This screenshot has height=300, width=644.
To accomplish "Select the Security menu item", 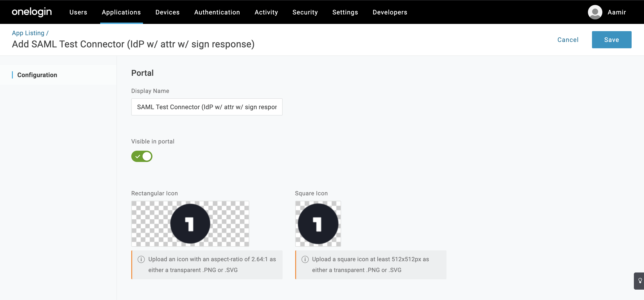I will (x=305, y=12).
